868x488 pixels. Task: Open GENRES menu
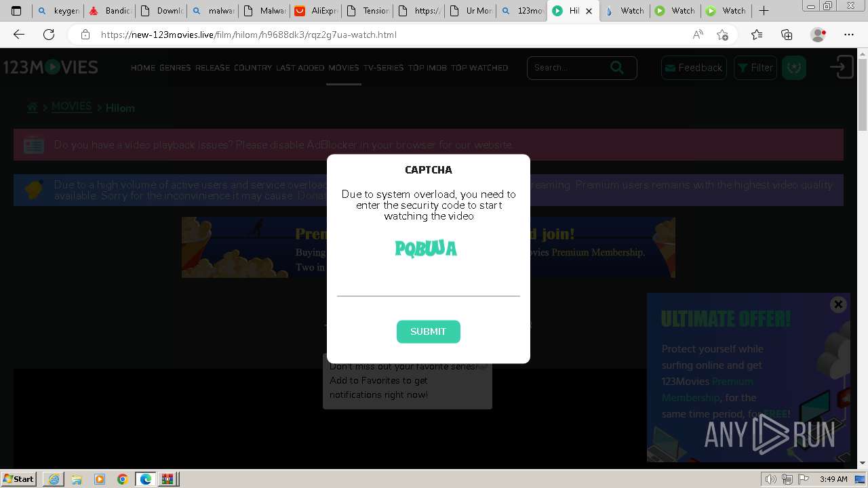175,68
